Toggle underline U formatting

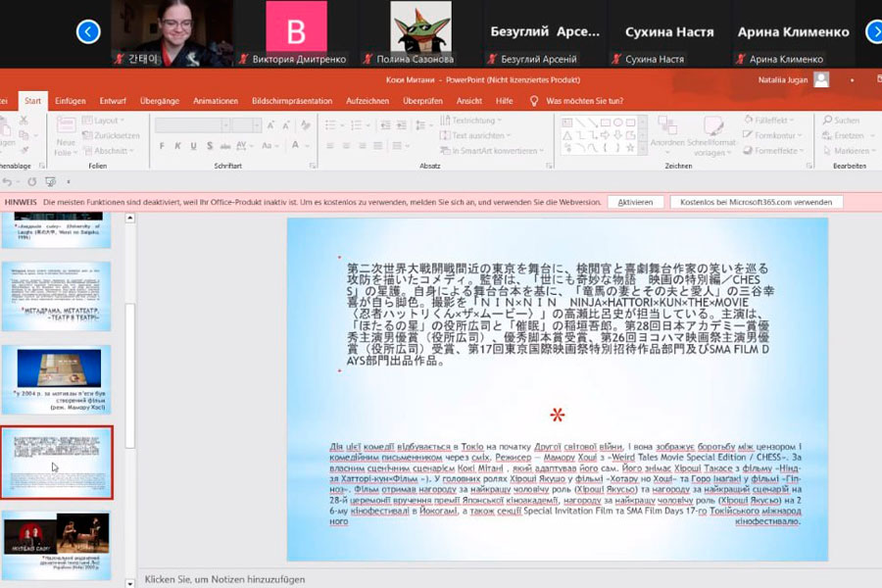click(193, 146)
